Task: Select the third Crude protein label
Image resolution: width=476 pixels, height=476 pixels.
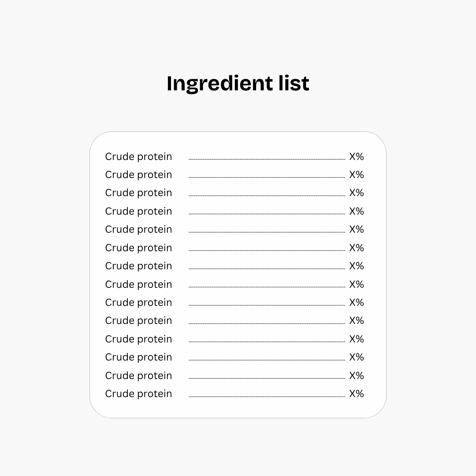Action: [x=138, y=193]
